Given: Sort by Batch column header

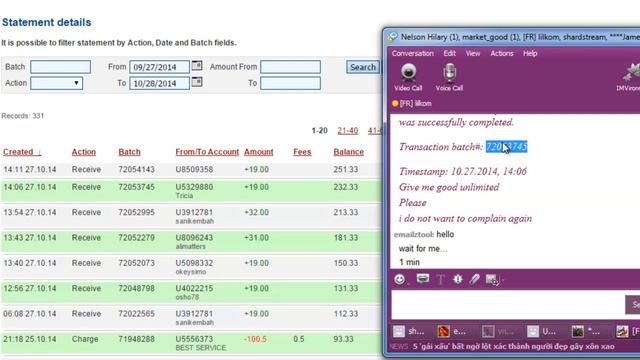Looking at the screenshot, I should coord(129,152).
